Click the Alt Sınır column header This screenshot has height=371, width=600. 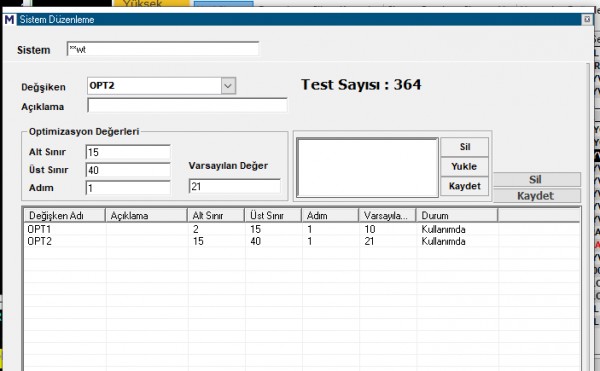216,216
